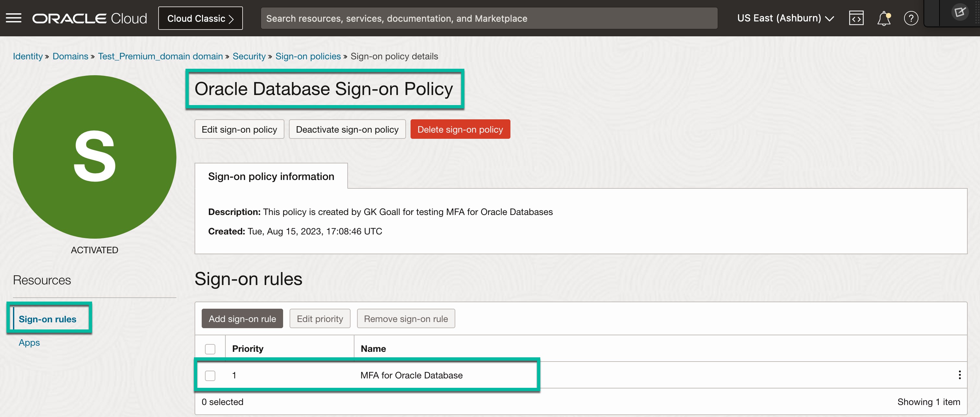Image resolution: width=980 pixels, height=417 pixels.
Task: Focus the resources search field
Action: [x=488, y=18]
